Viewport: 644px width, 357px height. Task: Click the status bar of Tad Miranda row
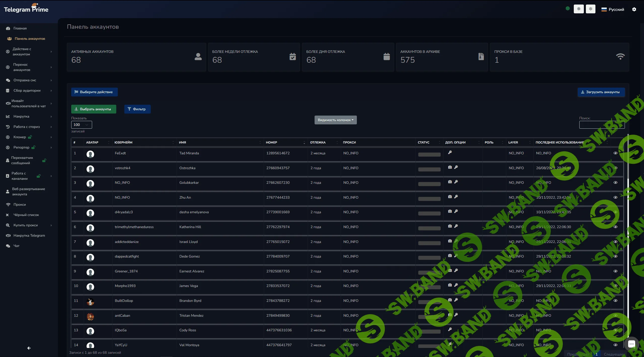(429, 154)
